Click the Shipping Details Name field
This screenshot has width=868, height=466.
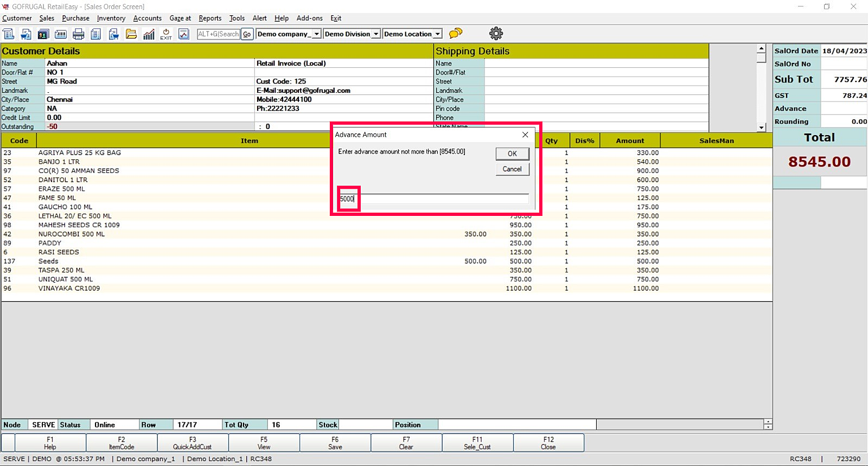[596, 63]
